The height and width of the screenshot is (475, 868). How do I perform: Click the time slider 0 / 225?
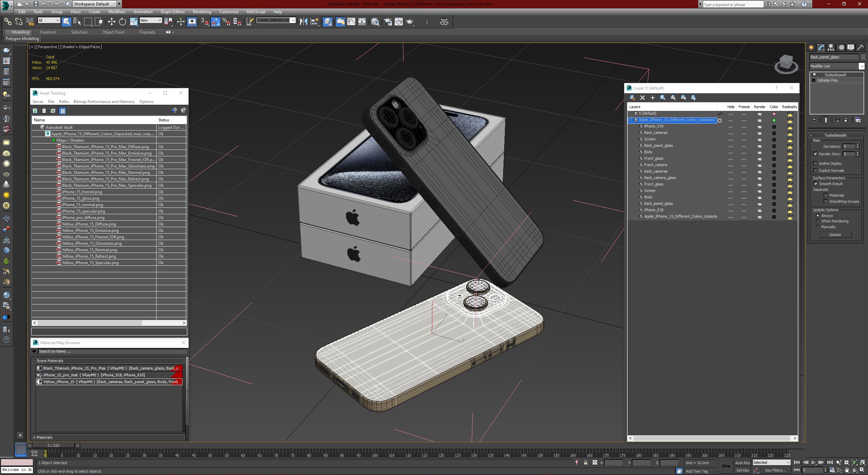click(x=54, y=446)
